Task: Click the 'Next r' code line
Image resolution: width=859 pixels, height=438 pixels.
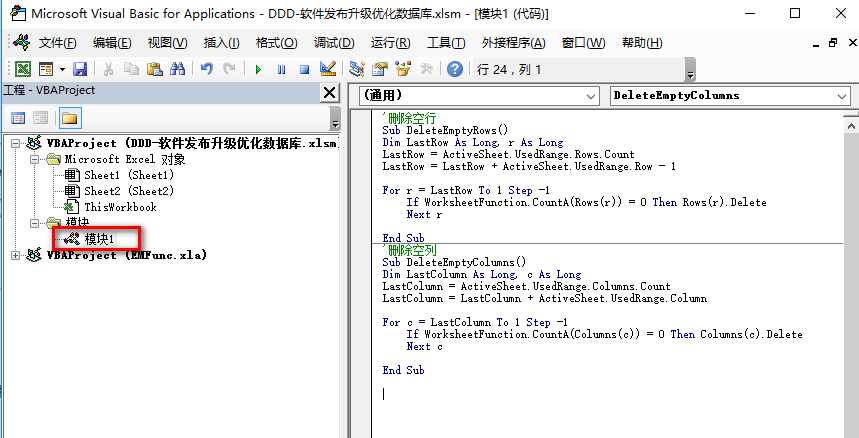Action: tap(424, 214)
